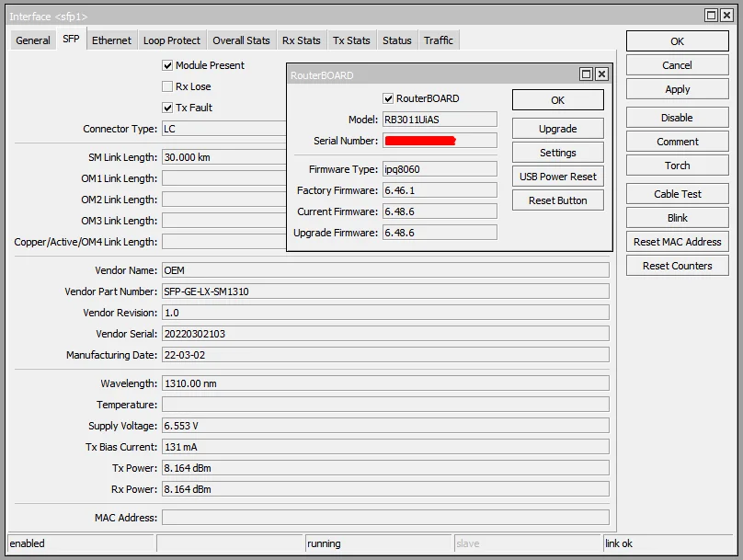Click the SM Link Length field

tap(224, 157)
